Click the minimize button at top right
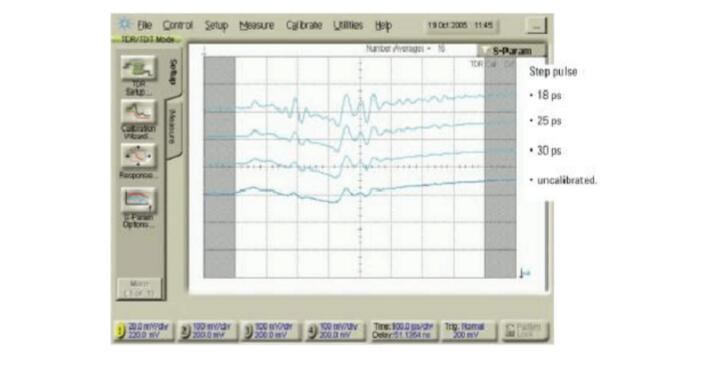Screen dimensions: 720x368 (536, 26)
